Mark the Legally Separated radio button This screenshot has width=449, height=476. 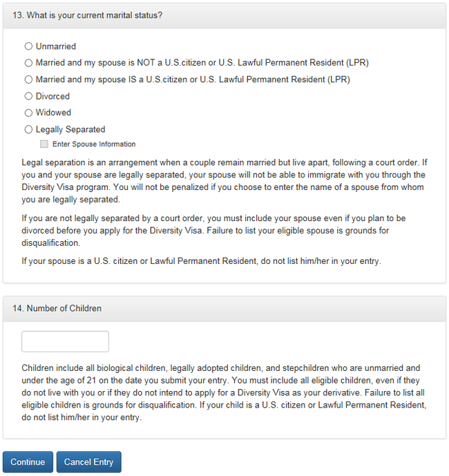tap(28, 129)
